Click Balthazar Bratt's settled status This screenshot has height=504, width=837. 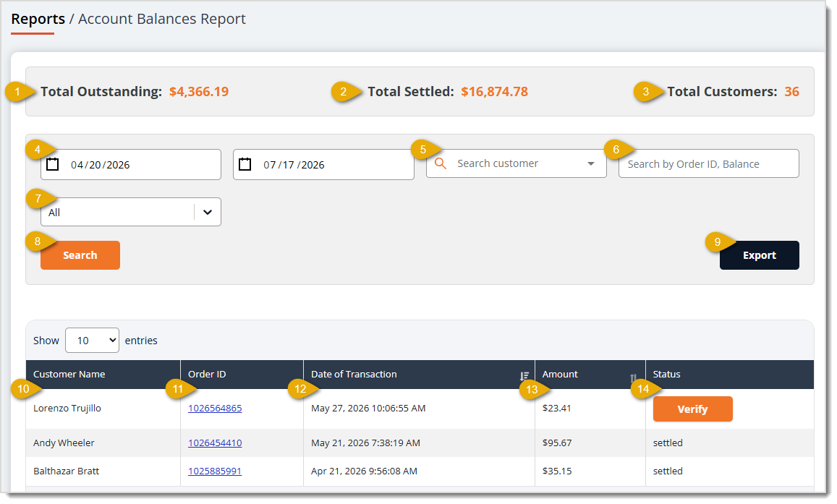pyautogui.click(x=668, y=471)
